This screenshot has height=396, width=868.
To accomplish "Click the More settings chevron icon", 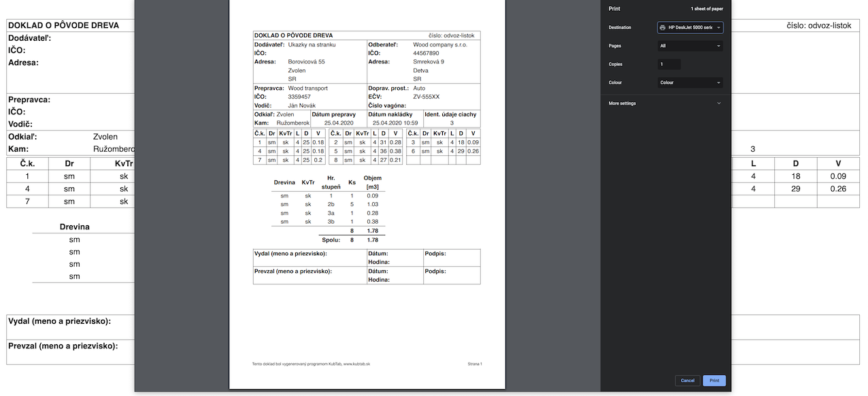I will (x=719, y=103).
